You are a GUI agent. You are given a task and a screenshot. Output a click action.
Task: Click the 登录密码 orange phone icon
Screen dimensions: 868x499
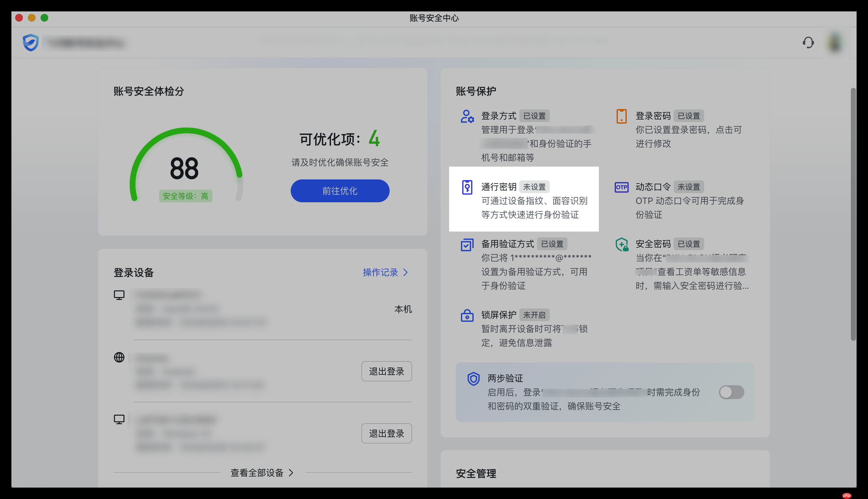(x=621, y=116)
